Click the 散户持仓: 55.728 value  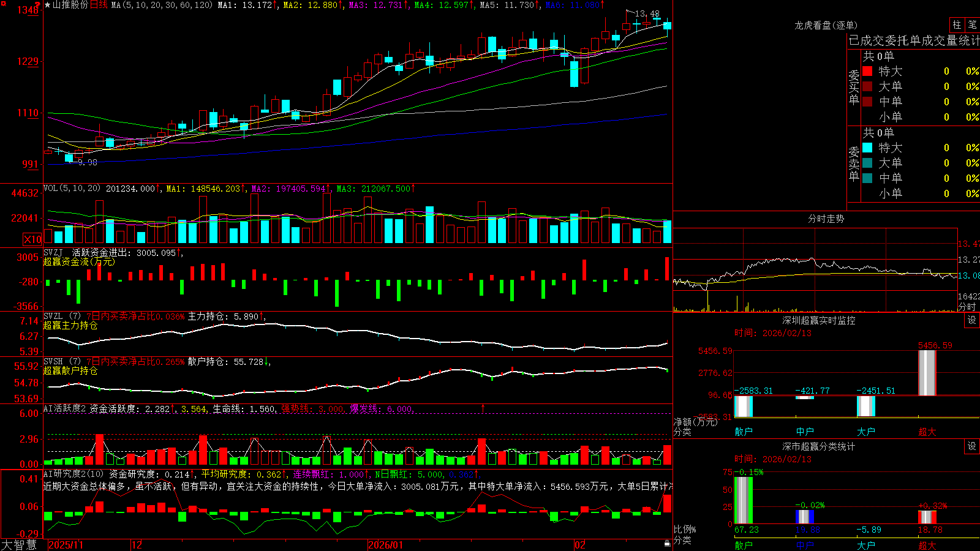(228, 362)
